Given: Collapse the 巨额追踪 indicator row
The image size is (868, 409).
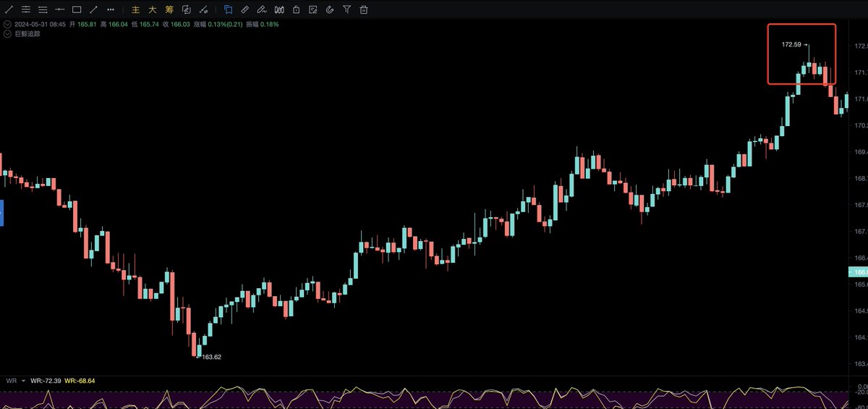Looking at the screenshot, I should coord(7,33).
